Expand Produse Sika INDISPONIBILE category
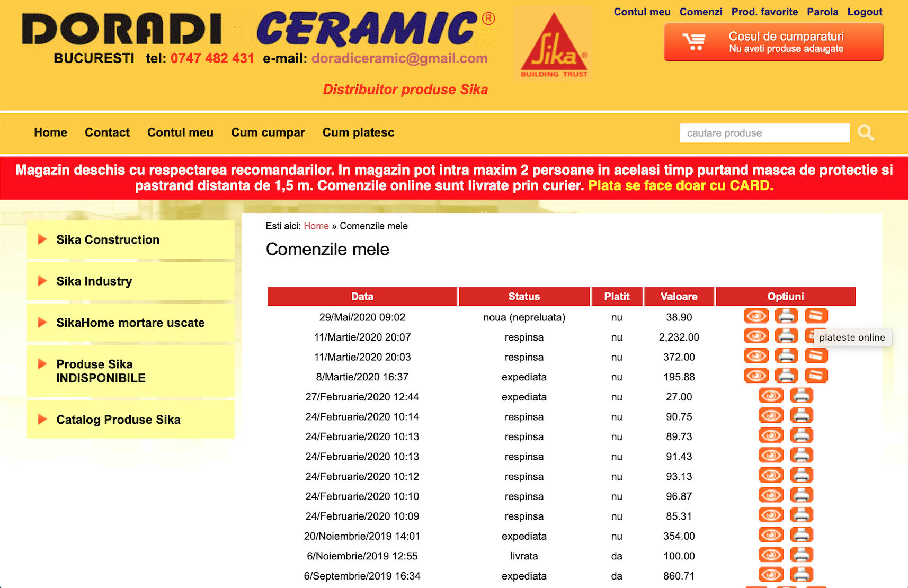The image size is (908, 588). tap(131, 371)
